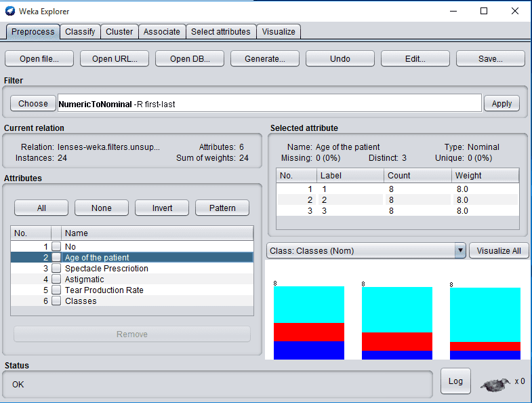Undo the last preprocessing change

coord(340,59)
